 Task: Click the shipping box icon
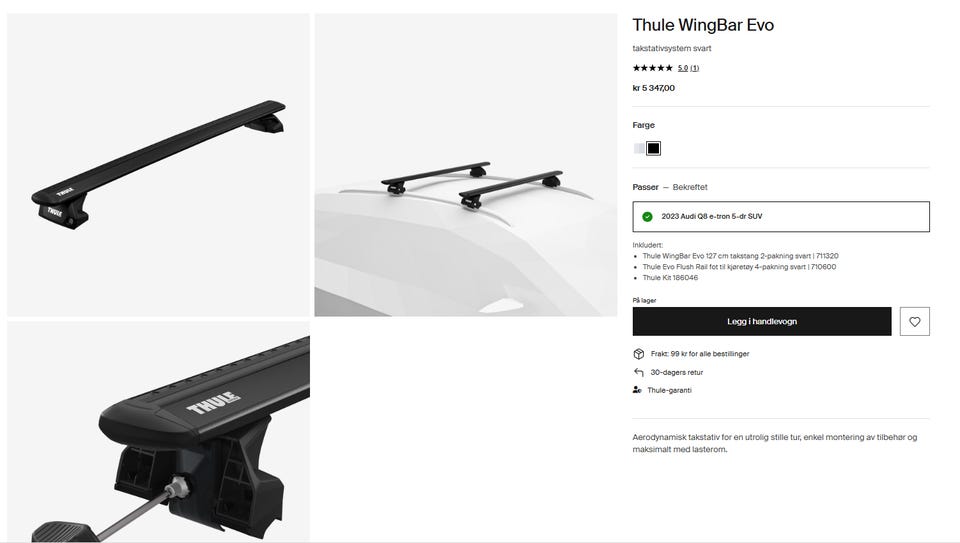point(639,354)
